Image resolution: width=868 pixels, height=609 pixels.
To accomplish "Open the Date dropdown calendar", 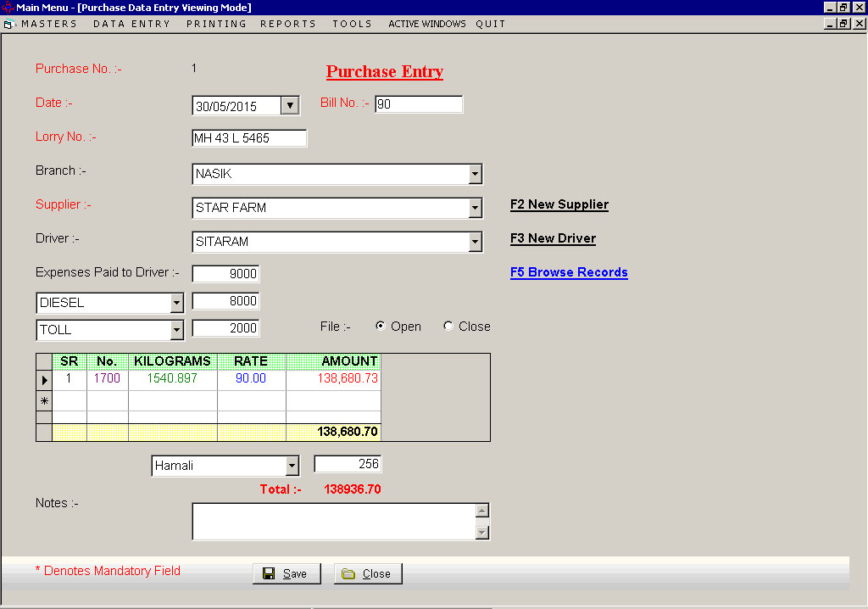I will click(x=290, y=105).
